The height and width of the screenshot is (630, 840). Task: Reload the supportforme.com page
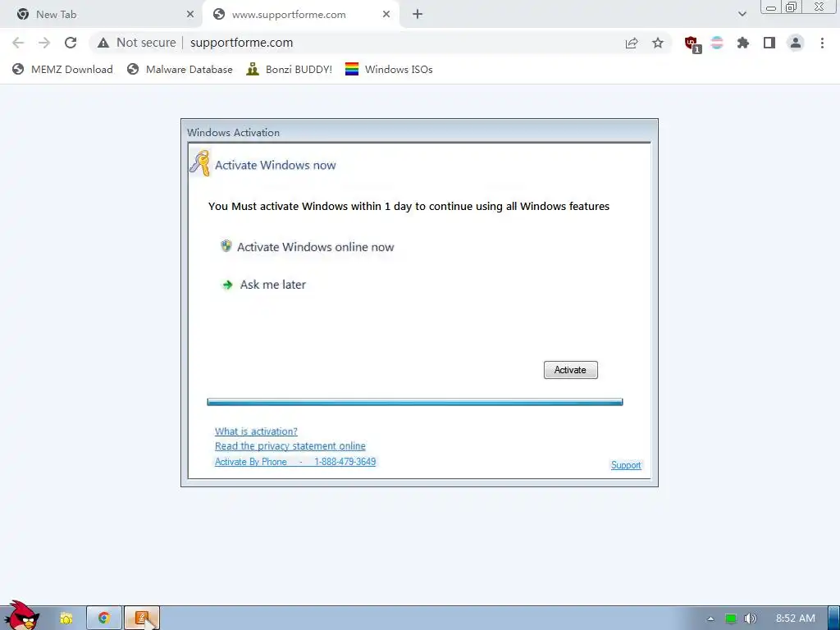tap(71, 43)
